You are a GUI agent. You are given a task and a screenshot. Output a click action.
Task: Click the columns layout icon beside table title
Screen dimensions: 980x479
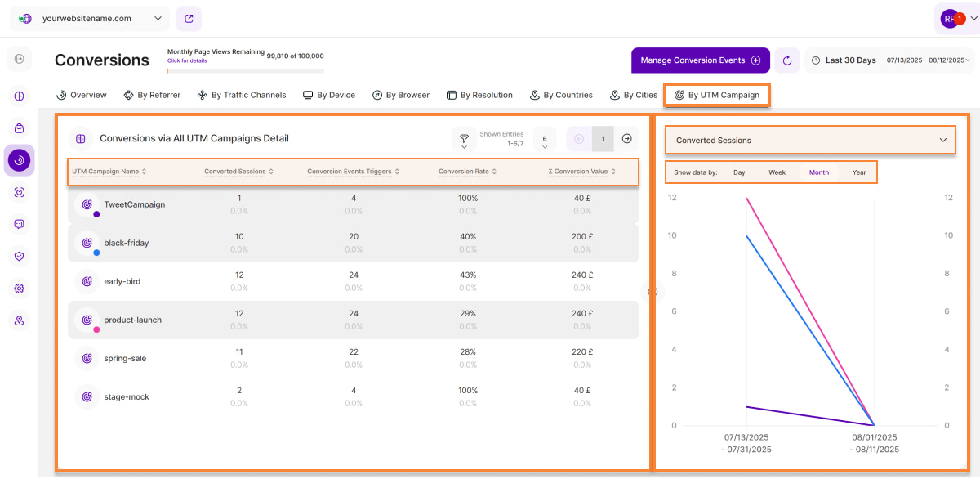pyautogui.click(x=81, y=139)
